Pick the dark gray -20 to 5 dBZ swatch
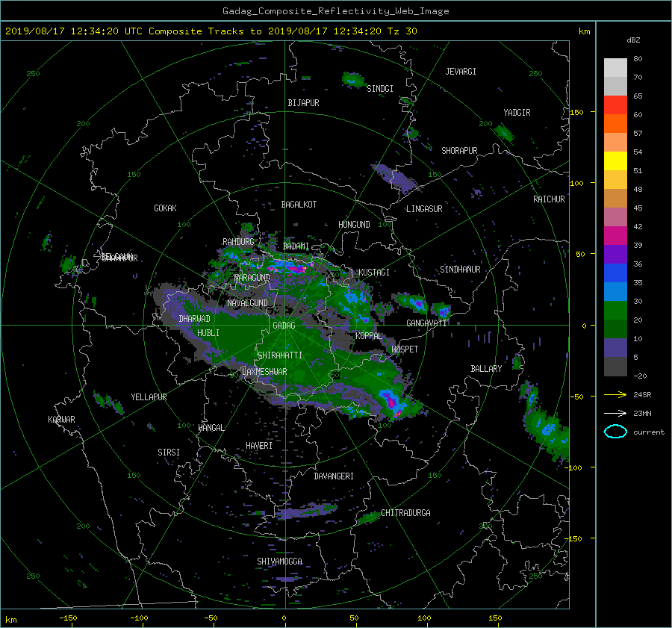This screenshot has width=672, height=628. point(615,367)
